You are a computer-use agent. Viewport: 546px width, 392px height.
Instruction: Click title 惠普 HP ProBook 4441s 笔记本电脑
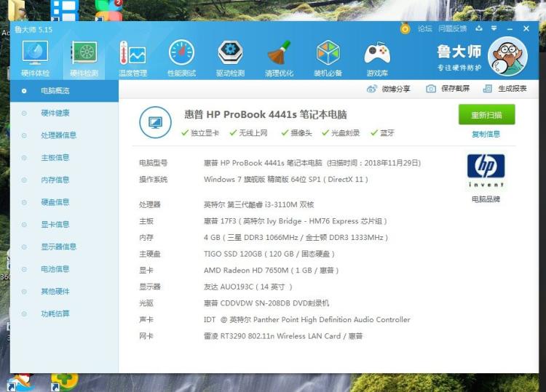tap(266, 114)
